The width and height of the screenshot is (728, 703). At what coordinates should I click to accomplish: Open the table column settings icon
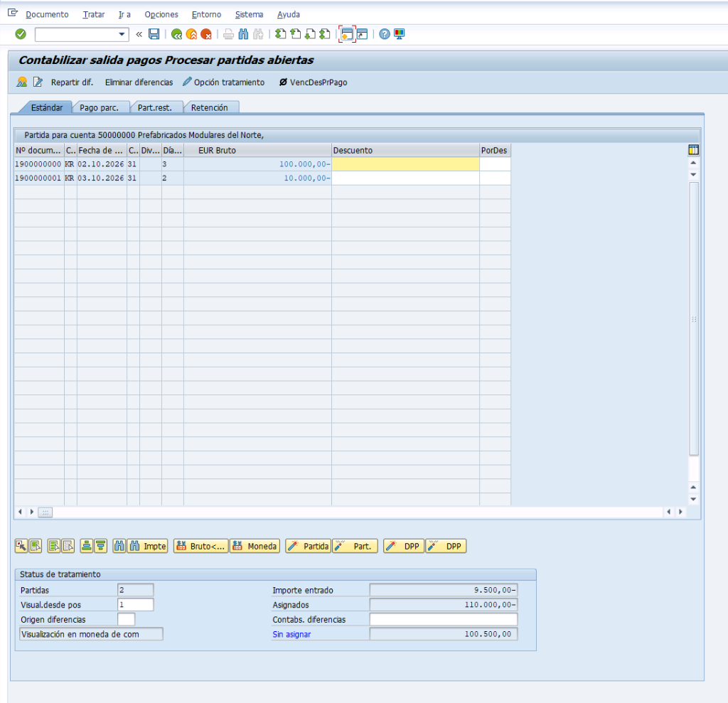[693, 150]
